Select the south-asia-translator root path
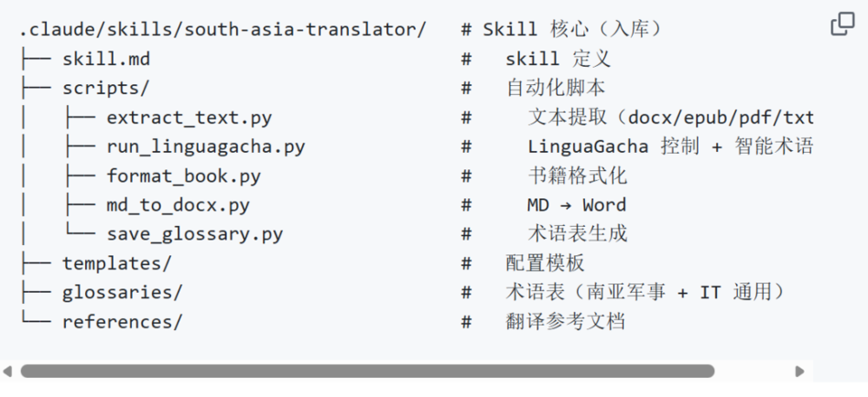This screenshot has width=868, height=397. tap(222, 30)
